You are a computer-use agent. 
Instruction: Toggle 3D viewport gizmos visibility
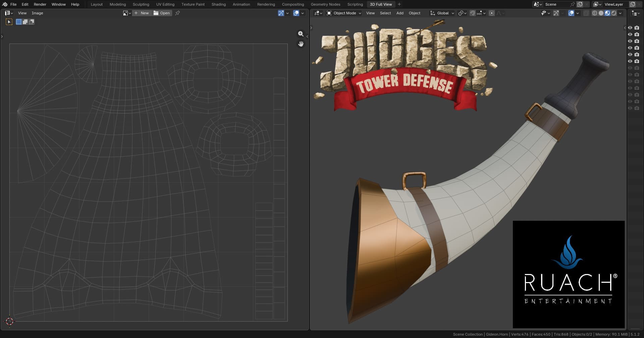click(556, 13)
